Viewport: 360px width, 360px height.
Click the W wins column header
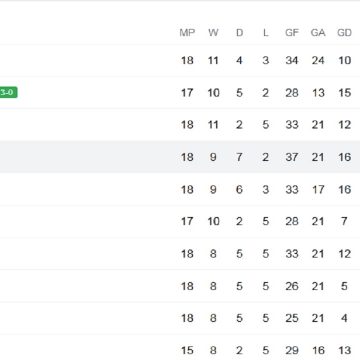click(x=213, y=33)
